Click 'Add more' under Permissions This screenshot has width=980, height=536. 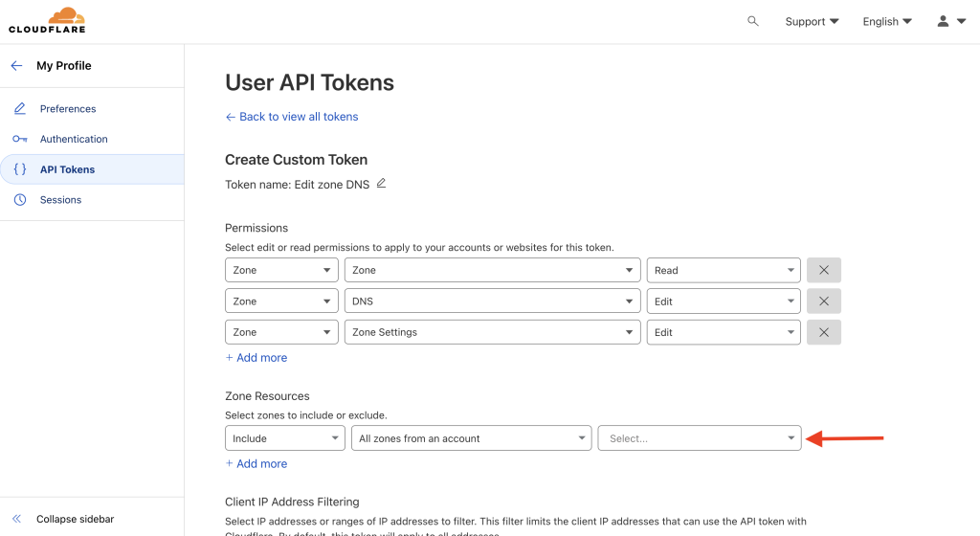tap(256, 358)
